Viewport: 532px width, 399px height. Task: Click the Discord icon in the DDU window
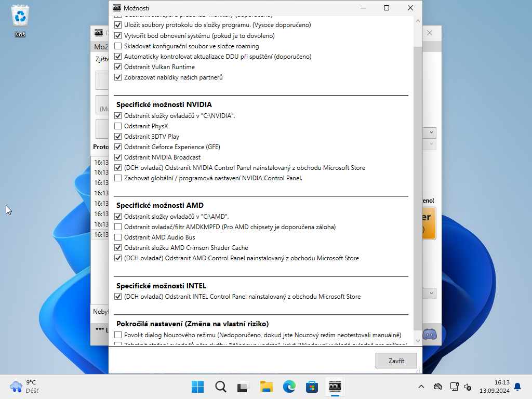pyautogui.click(x=429, y=334)
